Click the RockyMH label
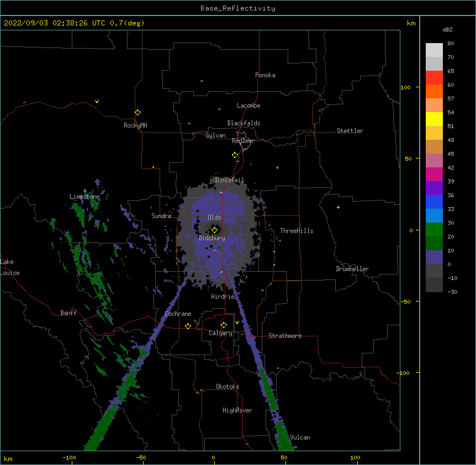The image size is (476, 465). (135, 125)
